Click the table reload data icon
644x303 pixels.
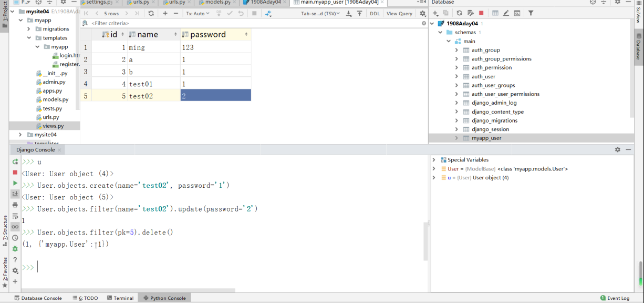[151, 14]
